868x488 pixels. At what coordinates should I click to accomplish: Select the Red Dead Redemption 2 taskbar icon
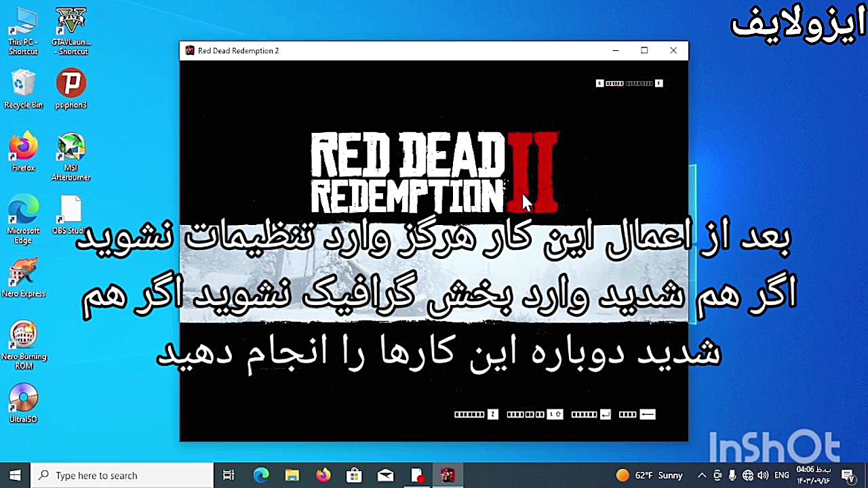click(x=448, y=475)
